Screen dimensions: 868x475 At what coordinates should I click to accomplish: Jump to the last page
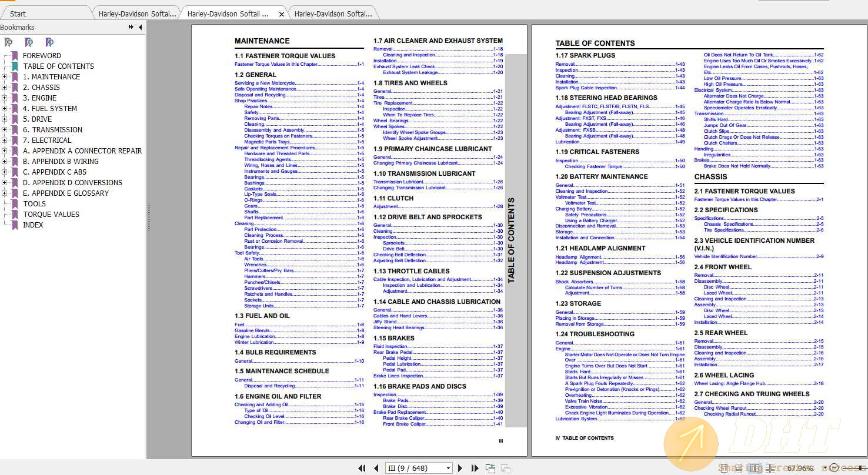click(475, 469)
